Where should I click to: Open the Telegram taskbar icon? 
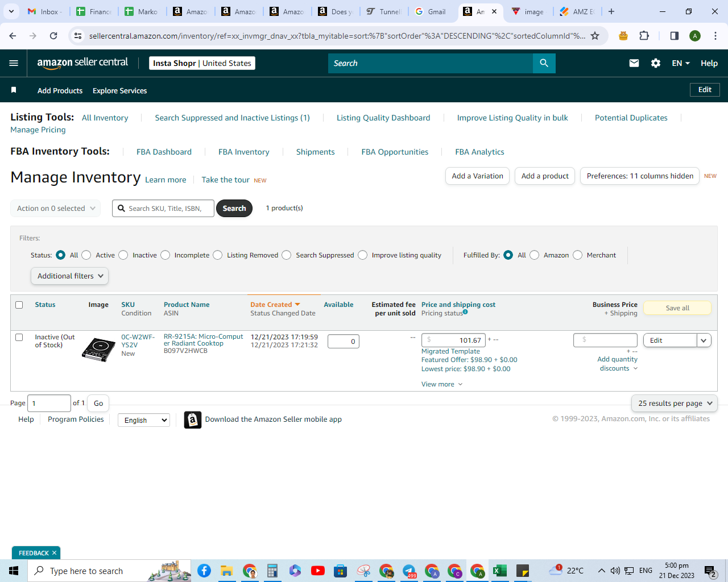[409, 571]
